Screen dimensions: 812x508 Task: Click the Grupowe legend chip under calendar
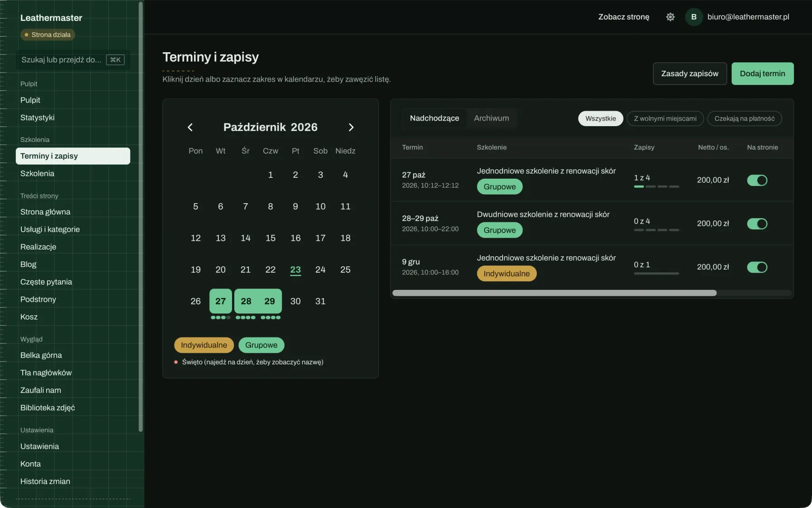click(261, 345)
